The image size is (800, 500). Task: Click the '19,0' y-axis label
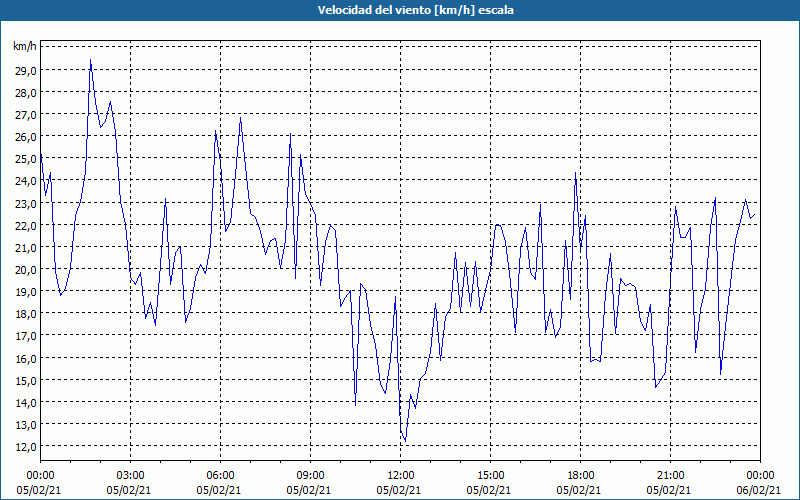pos(26,292)
